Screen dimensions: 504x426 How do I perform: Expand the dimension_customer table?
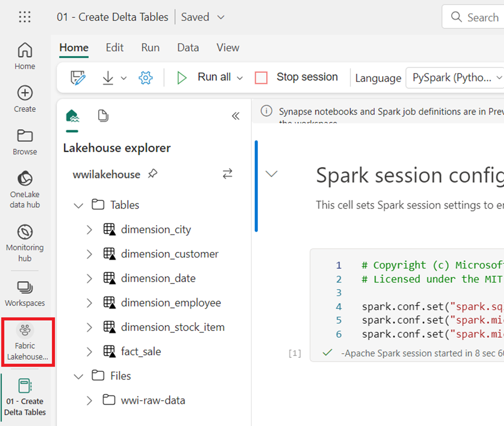89,254
